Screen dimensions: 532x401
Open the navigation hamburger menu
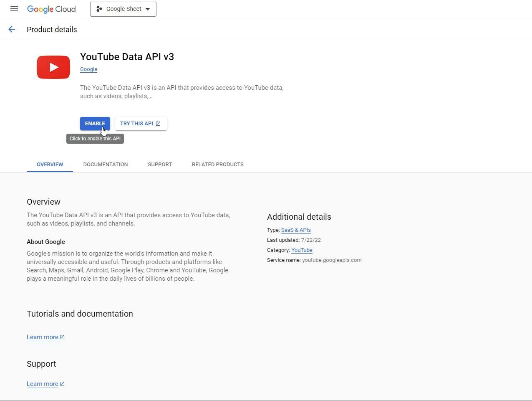coord(14,9)
